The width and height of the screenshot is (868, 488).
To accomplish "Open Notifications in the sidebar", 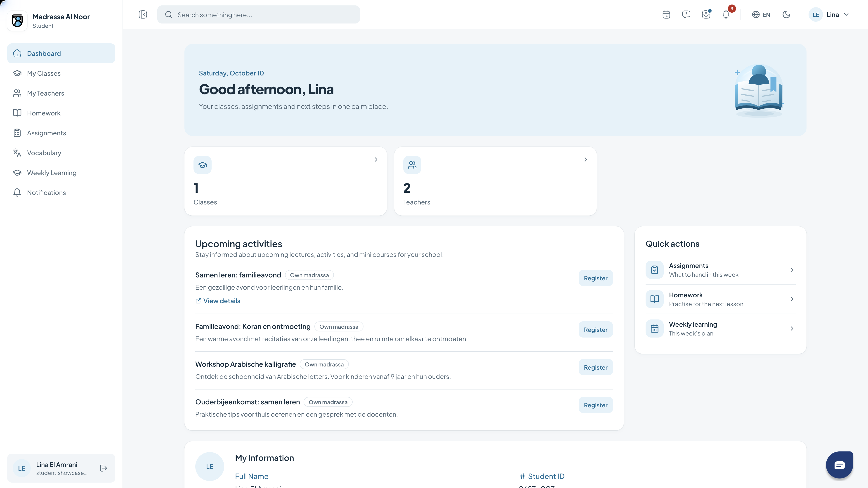I will click(61, 192).
